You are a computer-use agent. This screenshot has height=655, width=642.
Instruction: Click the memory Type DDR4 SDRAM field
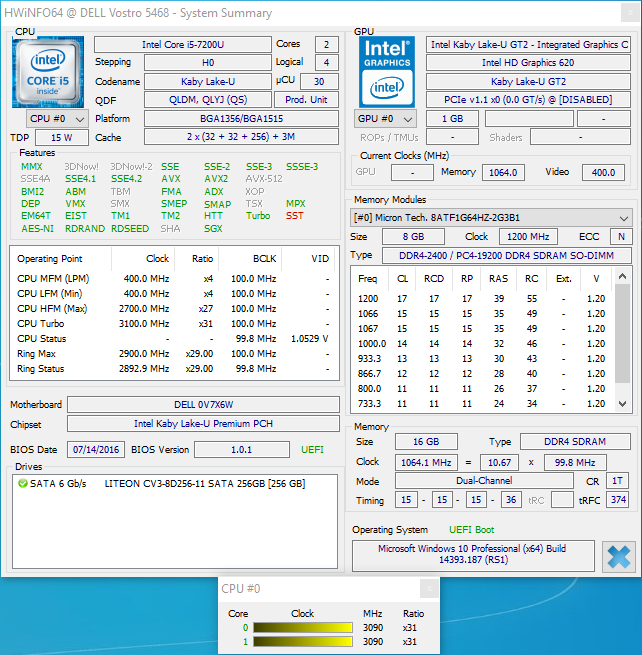coord(575,442)
